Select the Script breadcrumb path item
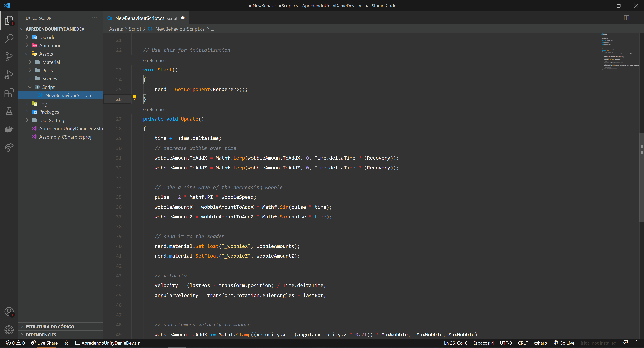644x348 pixels. click(x=135, y=29)
